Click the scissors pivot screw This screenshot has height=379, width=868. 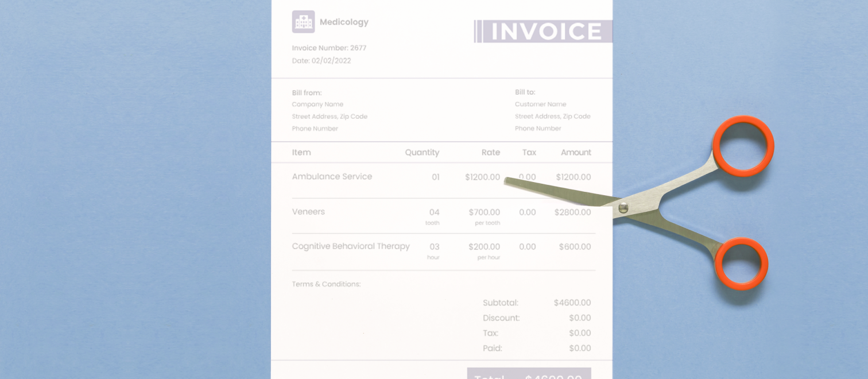623,207
